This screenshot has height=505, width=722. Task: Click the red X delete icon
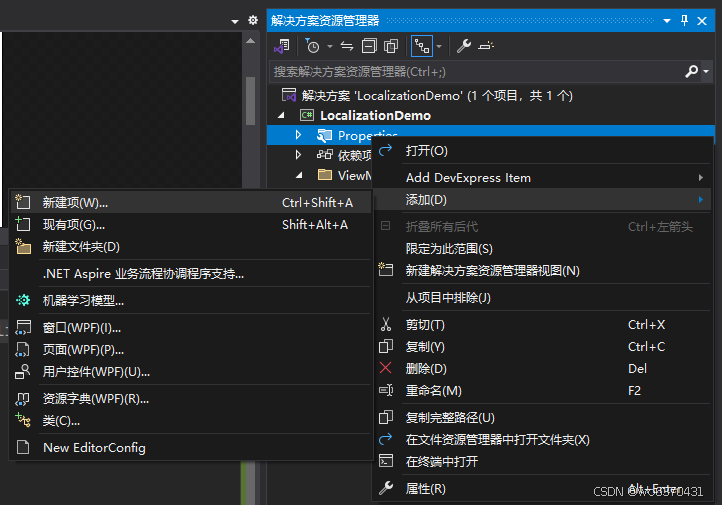pyautogui.click(x=385, y=368)
